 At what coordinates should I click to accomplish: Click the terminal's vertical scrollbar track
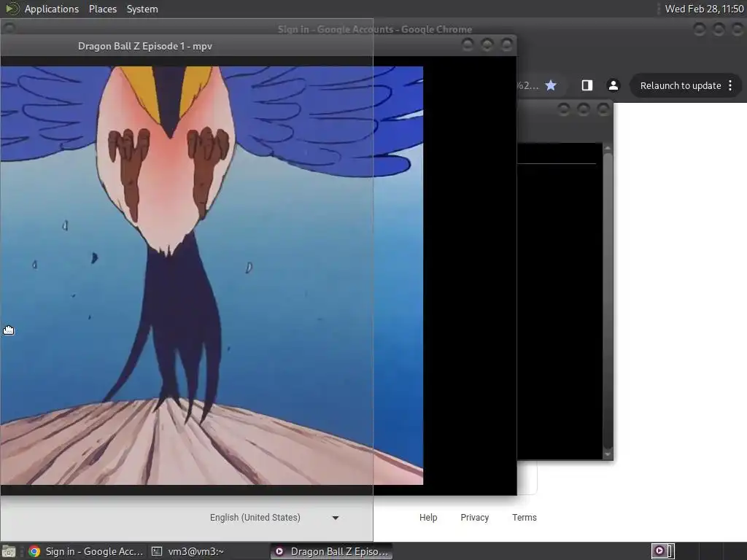click(608, 301)
